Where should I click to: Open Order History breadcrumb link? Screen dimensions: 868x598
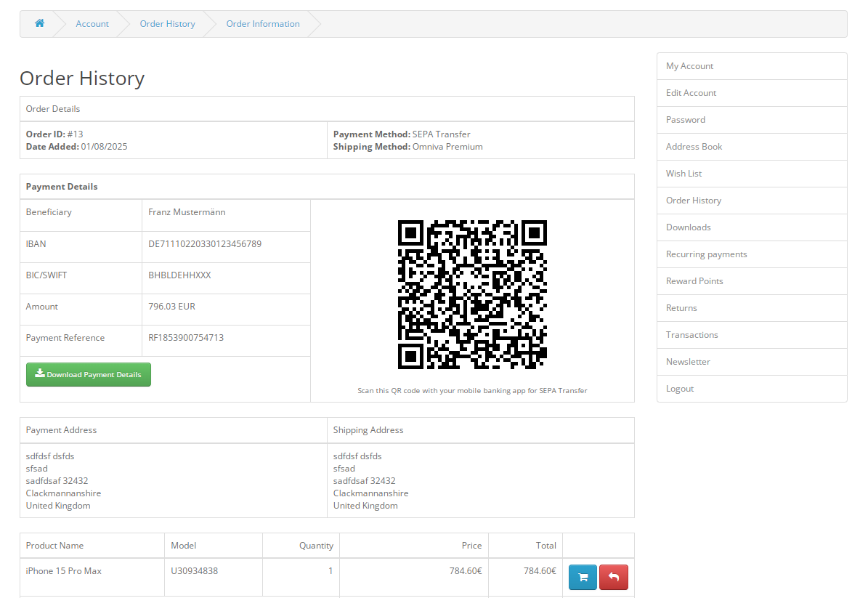(167, 24)
